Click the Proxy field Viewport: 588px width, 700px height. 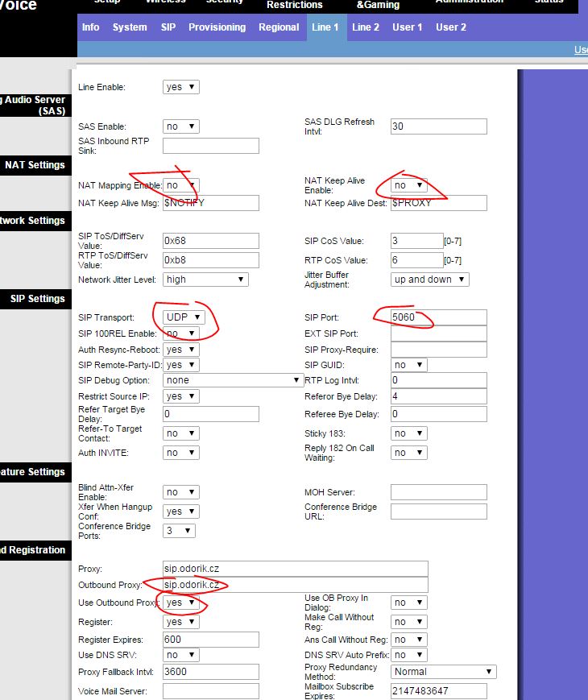click(295, 569)
